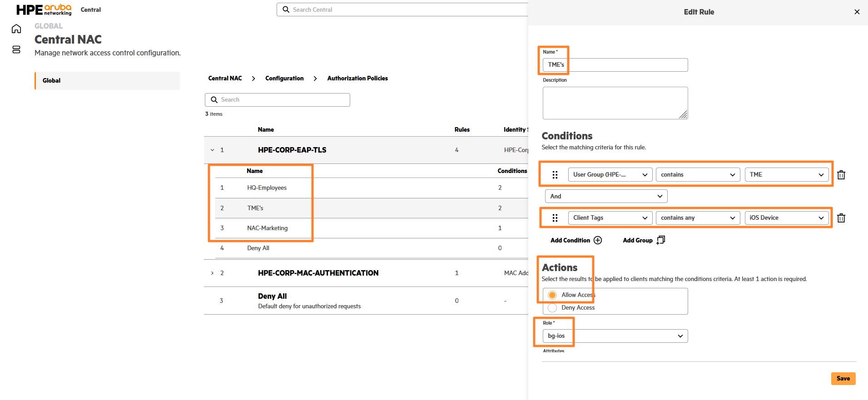Image resolution: width=868 pixels, height=400 pixels.
Task: Expand the HPE-CORP-MAC-AUTHENTICATION policy row
Action: (x=212, y=273)
